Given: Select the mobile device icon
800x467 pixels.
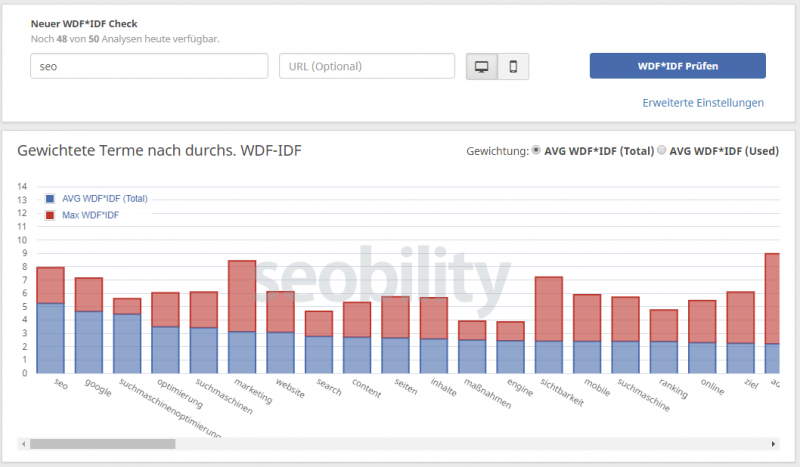Looking at the screenshot, I should click(x=513, y=66).
